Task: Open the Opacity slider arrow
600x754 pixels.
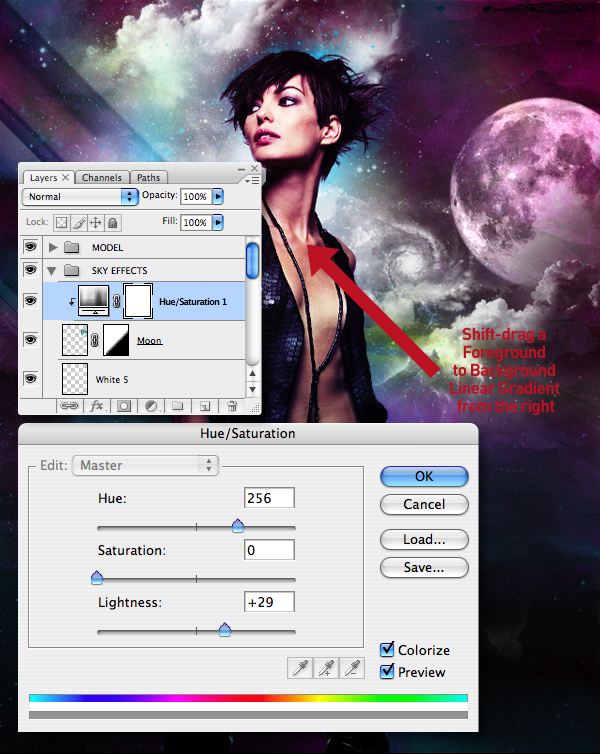Action: coord(218,196)
